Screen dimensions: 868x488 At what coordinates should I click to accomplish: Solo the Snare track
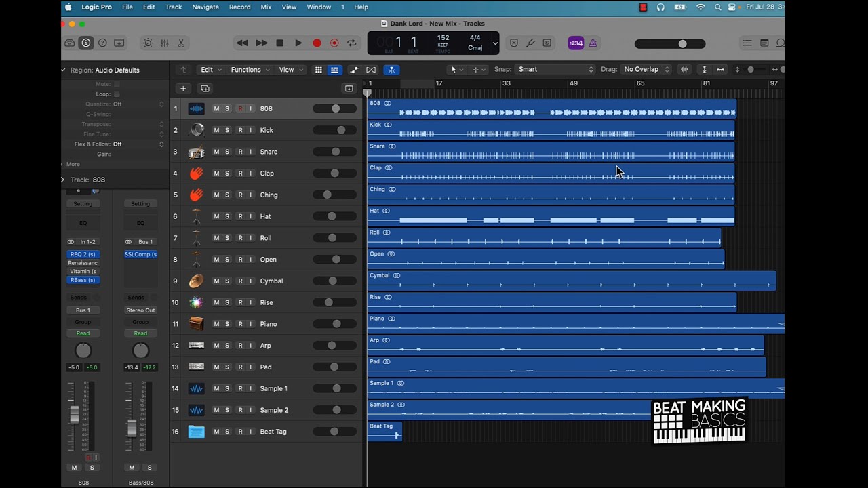pos(227,152)
